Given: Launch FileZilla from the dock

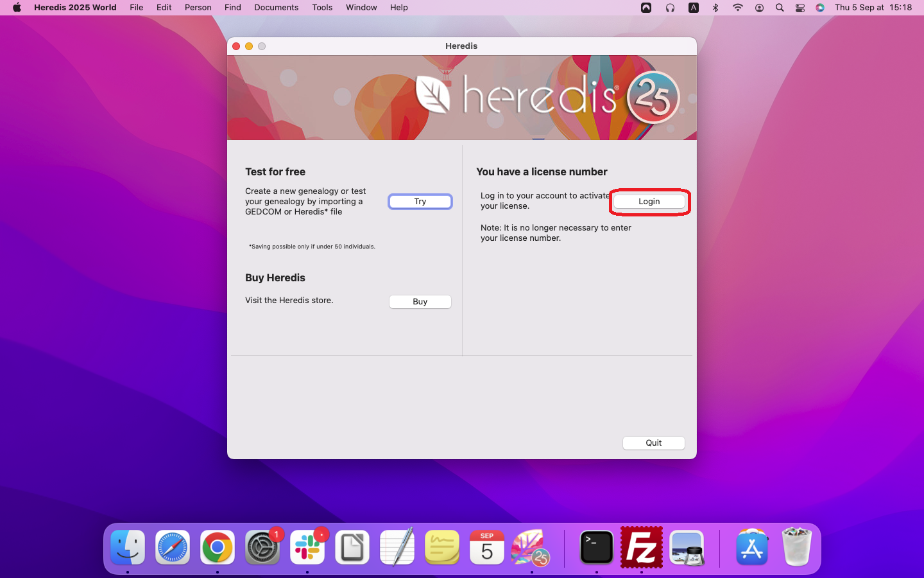Looking at the screenshot, I should pyautogui.click(x=641, y=548).
